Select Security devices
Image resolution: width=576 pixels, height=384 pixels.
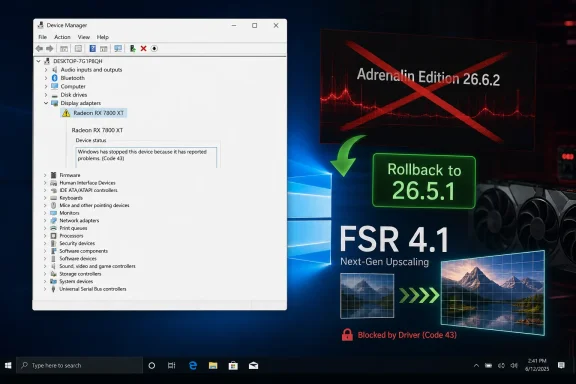tap(77, 243)
